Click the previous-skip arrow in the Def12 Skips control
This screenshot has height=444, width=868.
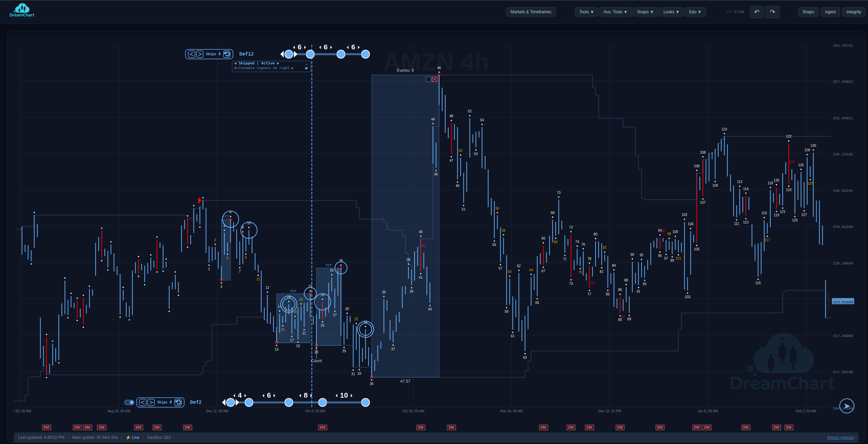pyautogui.click(x=192, y=54)
